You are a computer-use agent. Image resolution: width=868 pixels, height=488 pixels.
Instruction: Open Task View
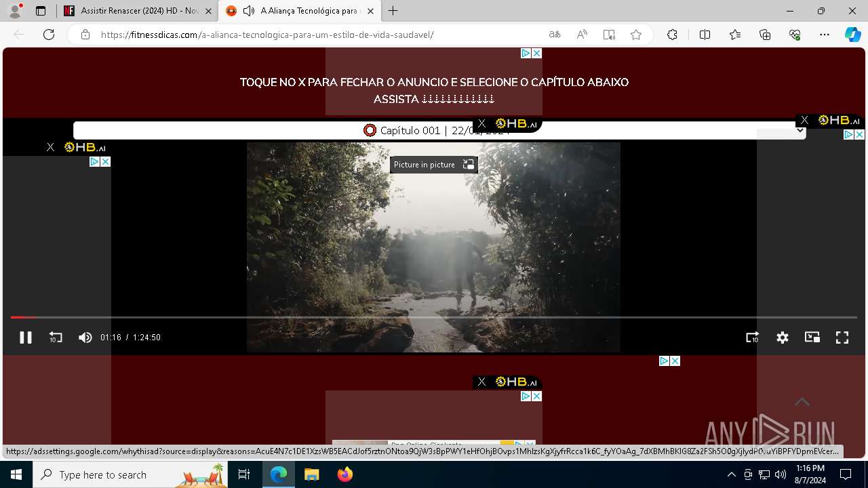(244, 474)
